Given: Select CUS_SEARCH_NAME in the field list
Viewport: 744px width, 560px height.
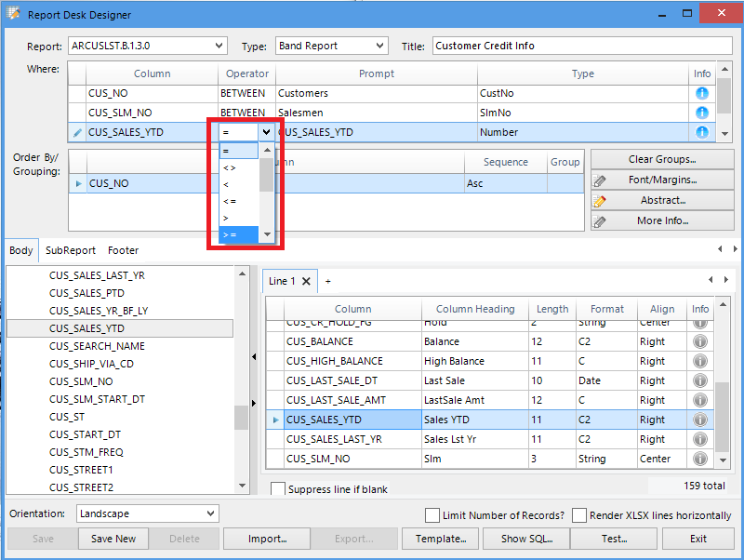Looking at the screenshot, I should point(97,346).
